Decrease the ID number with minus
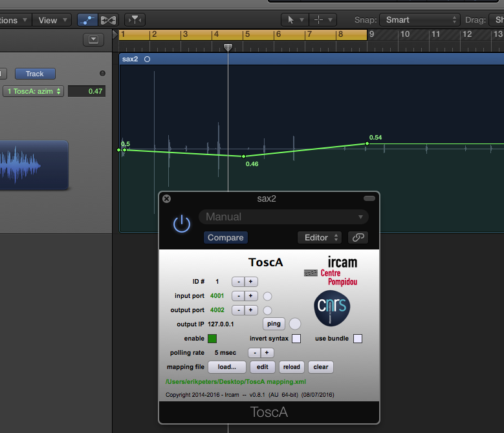Image resolution: width=504 pixels, height=433 pixels. pos(239,282)
